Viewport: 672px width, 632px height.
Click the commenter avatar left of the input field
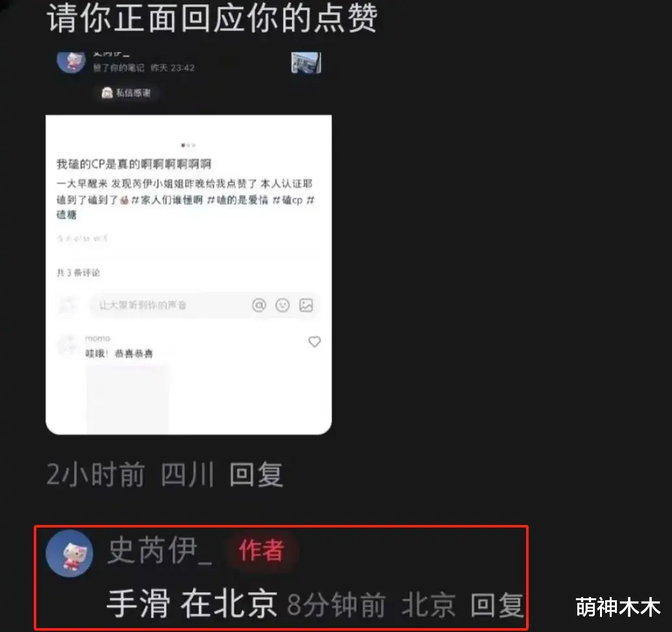coord(67,305)
